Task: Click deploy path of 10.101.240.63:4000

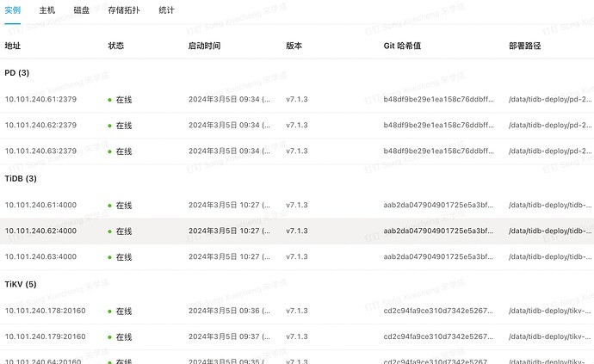Action: pos(550,256)
